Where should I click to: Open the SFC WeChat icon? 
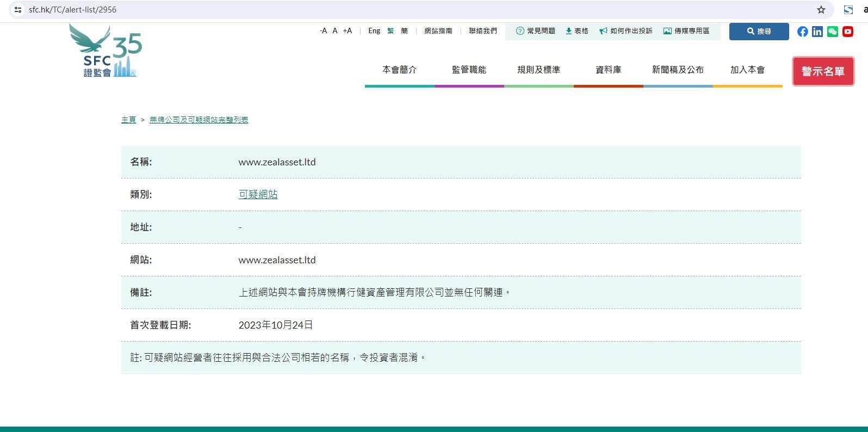point(833,32)
